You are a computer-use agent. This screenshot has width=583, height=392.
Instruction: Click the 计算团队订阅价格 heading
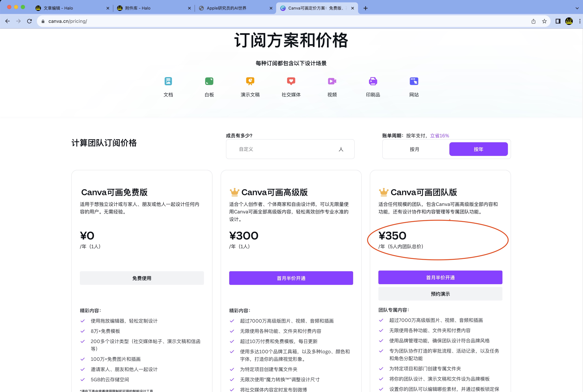[104, 143]
